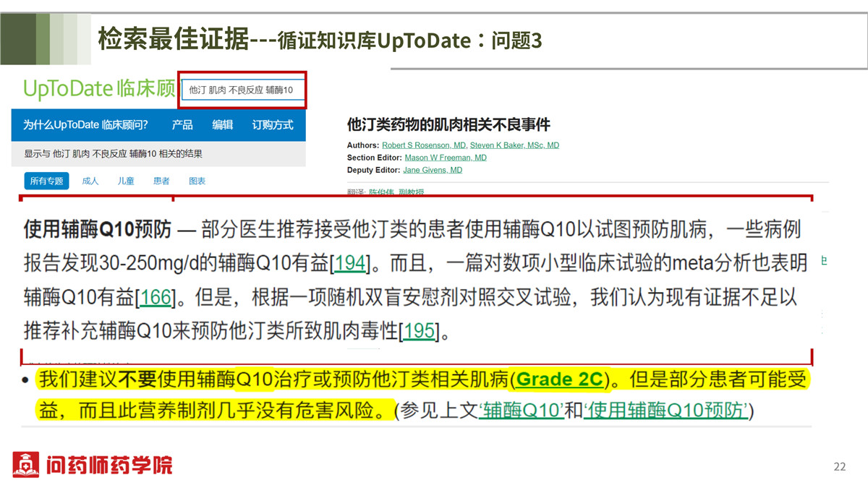Click the article title 他汀类药物的肌肉相关不良事件
Screen dimensions: 868x488
pyautogui.click(x=448, y=124)
